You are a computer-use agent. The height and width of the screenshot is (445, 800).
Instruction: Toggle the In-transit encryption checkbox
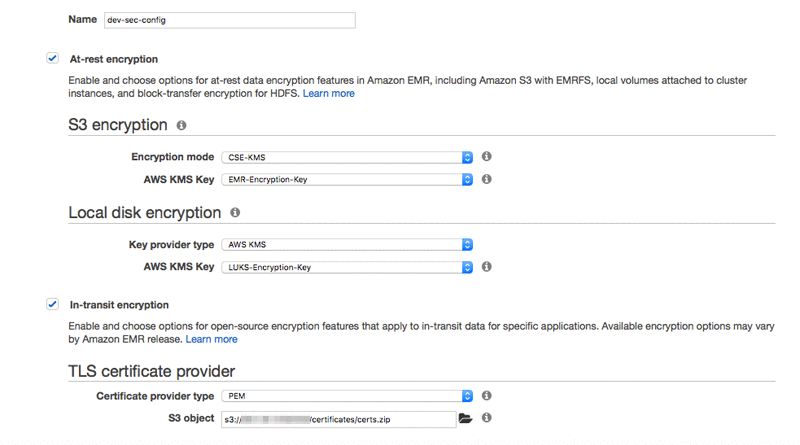point(52,304)
